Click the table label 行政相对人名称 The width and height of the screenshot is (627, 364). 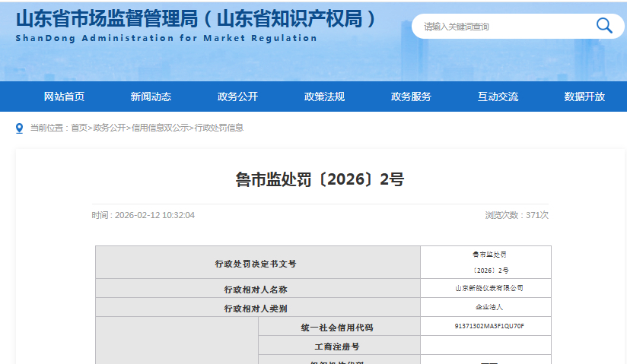[256, 290]
